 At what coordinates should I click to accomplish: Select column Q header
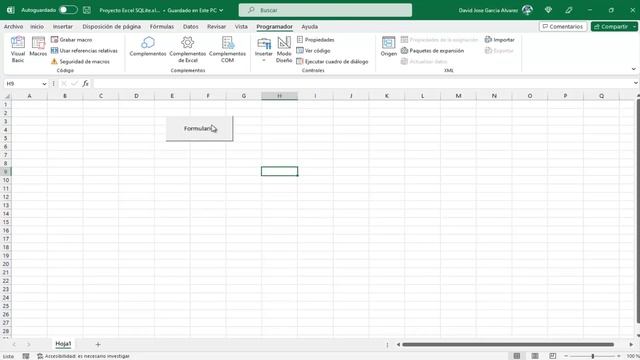601,96
